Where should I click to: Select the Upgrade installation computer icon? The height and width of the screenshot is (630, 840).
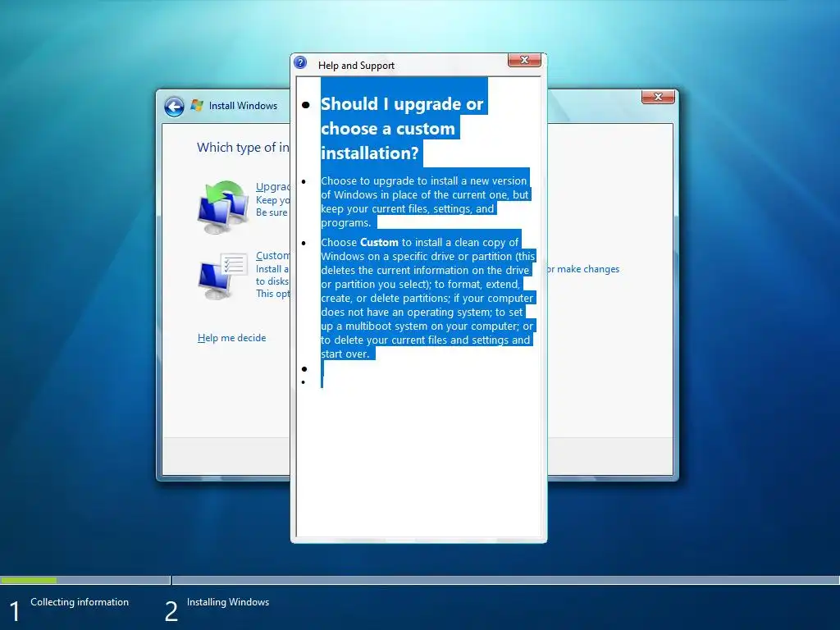[x=222, y=208]
